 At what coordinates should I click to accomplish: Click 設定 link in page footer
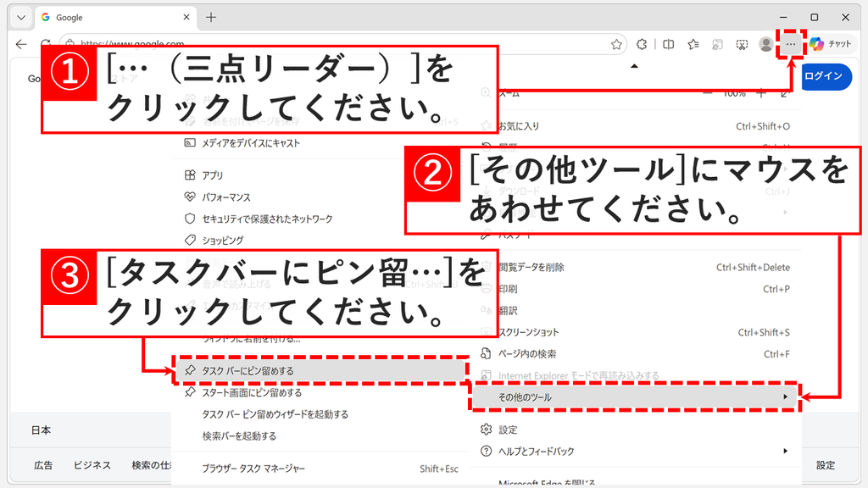[826, 465]
